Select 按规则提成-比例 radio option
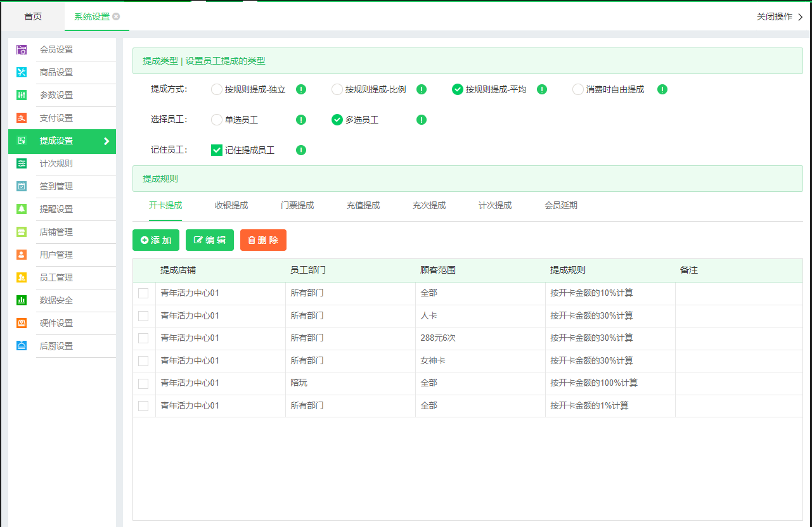Image resolution: width=812 pixels, height=527 pixels. (x=337, y=89)
